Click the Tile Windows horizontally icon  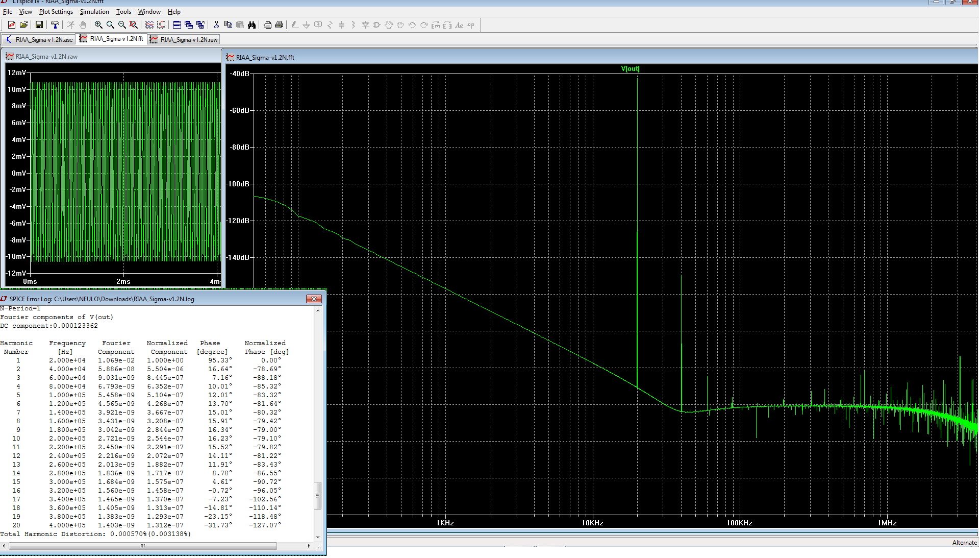[177, 25]
